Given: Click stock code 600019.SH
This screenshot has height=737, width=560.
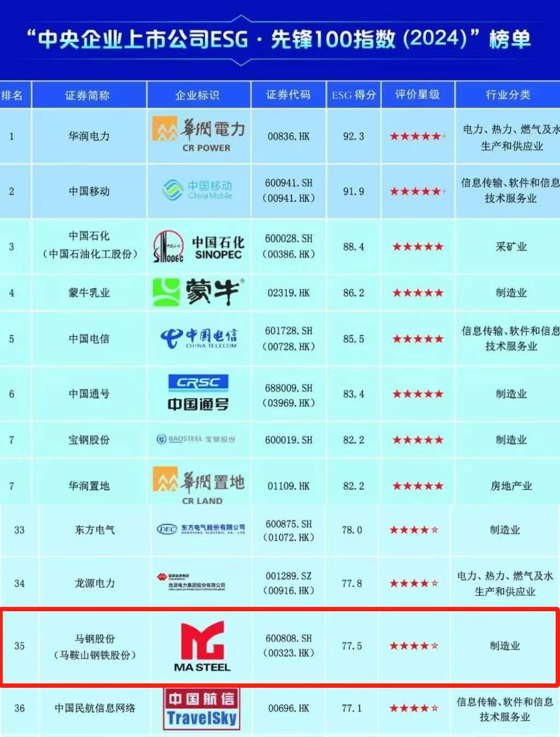Looking at the screenshot, I should [x=289, y=440].
